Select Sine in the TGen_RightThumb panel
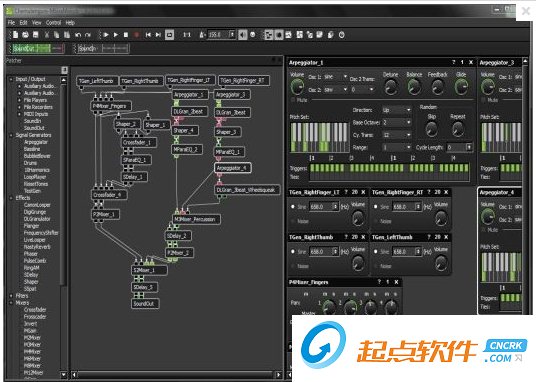 (293, 252)
